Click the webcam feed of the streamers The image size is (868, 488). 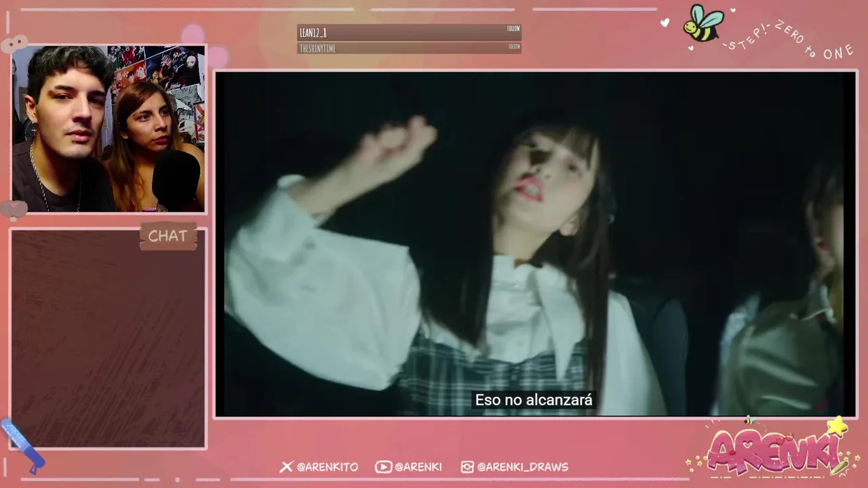click(x=108, y=129)
